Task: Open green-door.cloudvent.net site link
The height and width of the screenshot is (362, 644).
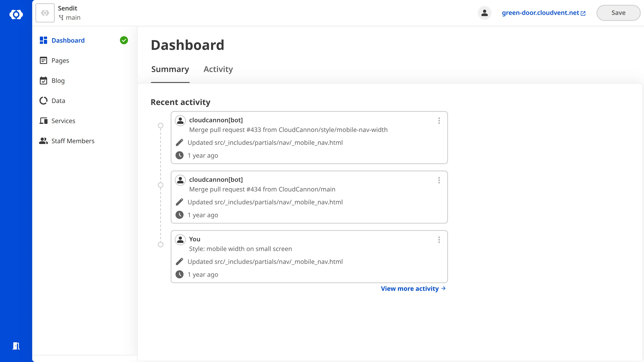Action: pos(540,13)
